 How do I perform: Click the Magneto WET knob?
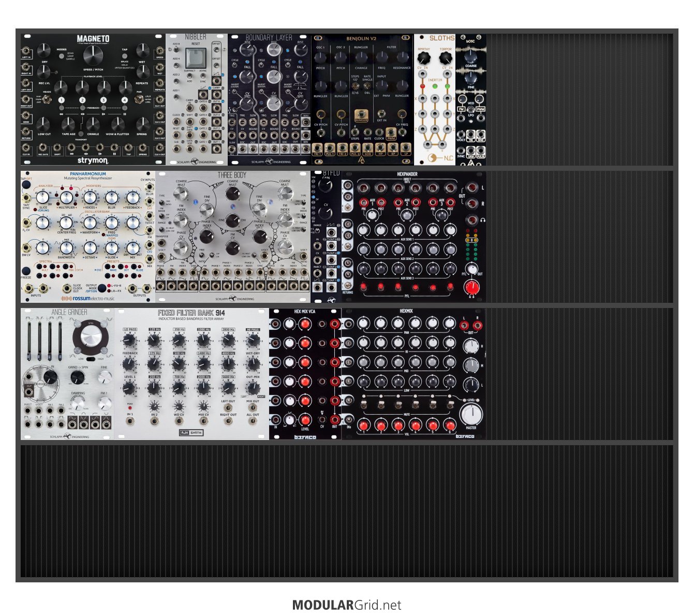click(x=142, y=51)
